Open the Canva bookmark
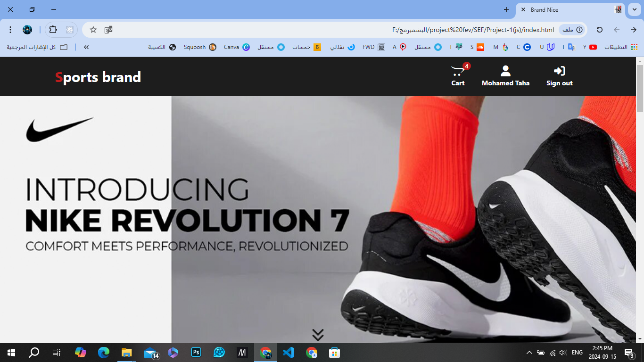This screenshot has width=644, height=362. click(236, 47)
